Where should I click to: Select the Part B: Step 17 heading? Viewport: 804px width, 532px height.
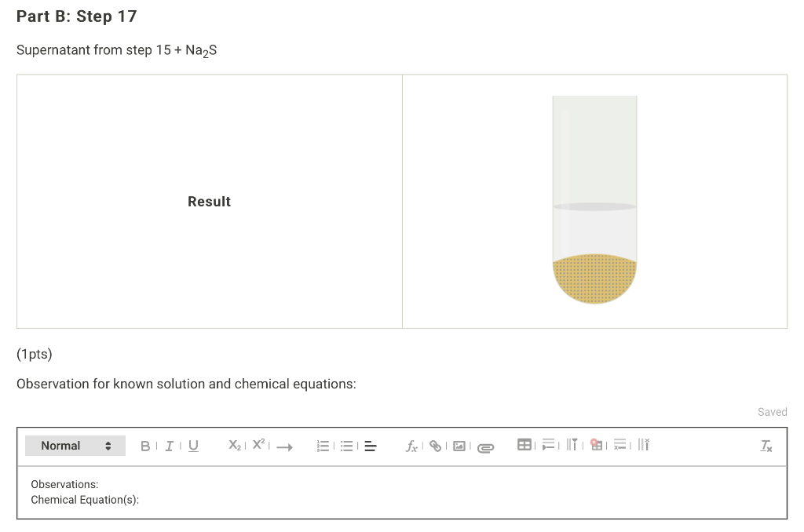[76, 16]
